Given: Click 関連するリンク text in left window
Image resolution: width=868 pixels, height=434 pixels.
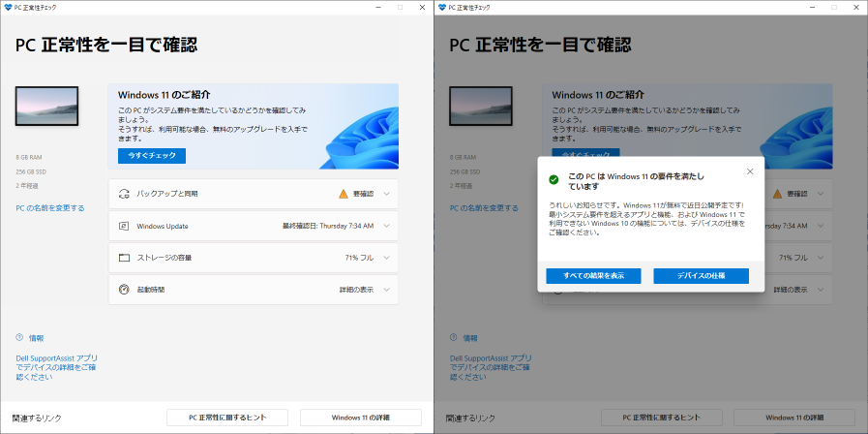Looking at the screenshot, I should (37, 418).
